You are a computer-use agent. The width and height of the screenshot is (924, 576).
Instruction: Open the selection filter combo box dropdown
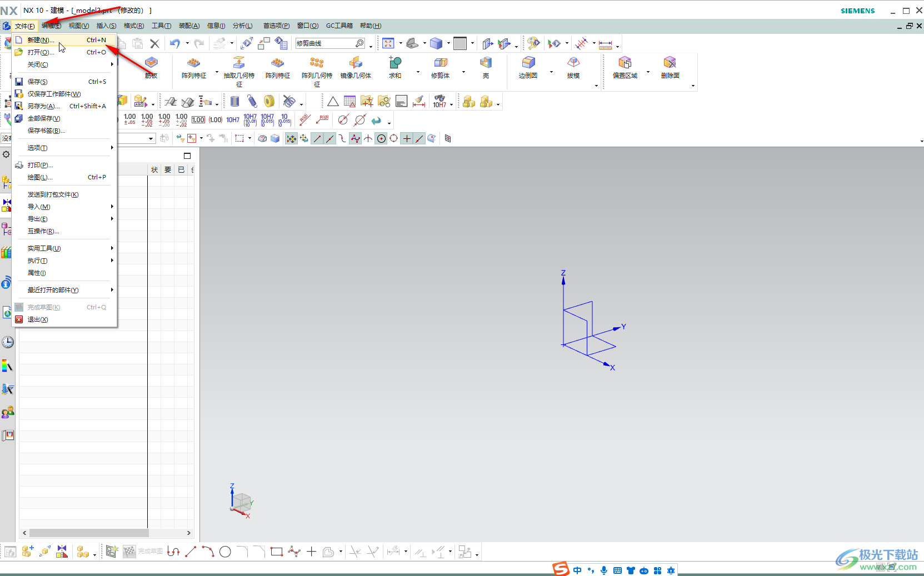pos(151,139)
